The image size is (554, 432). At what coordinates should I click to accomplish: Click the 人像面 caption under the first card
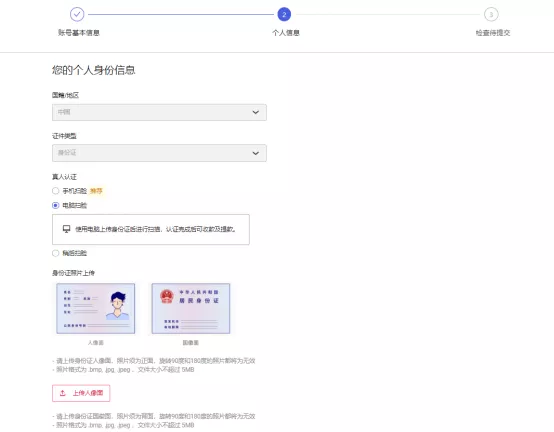pos(96,343)
